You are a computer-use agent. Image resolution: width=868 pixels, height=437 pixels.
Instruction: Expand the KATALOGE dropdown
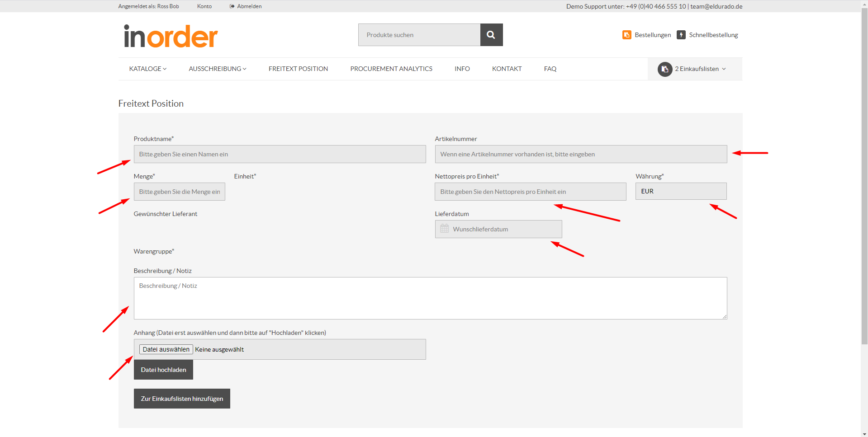pos(147,69)
